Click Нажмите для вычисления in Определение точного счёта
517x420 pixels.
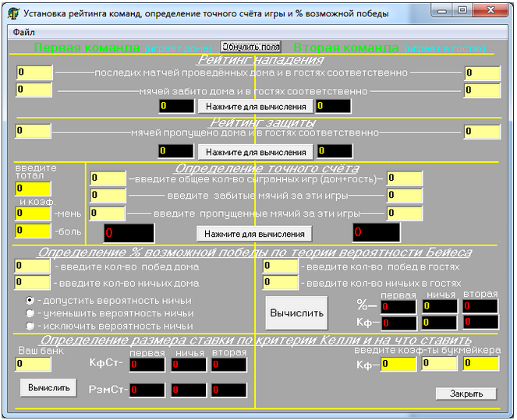[253, 233]
